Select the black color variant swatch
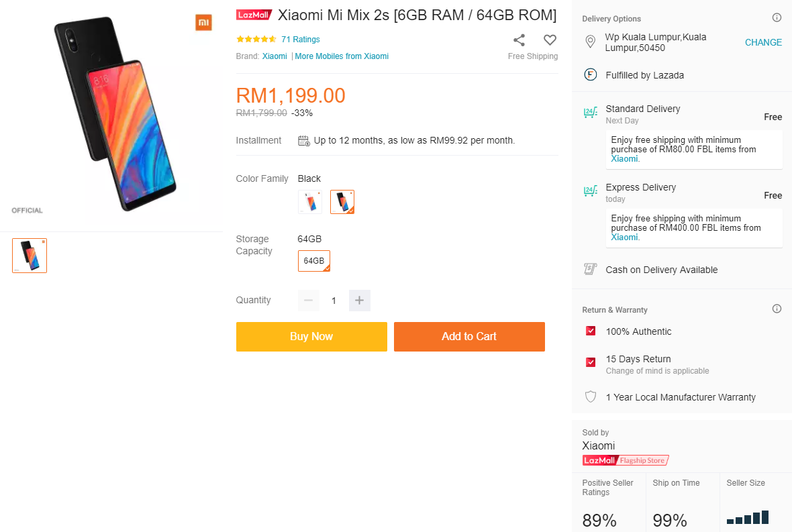 (342, 202)
